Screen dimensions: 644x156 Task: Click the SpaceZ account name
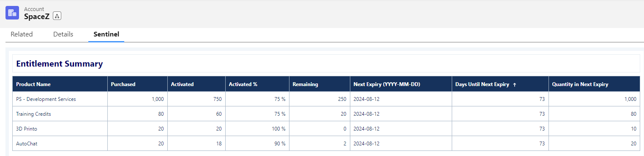pyautogui.click(x=37, y=16)
